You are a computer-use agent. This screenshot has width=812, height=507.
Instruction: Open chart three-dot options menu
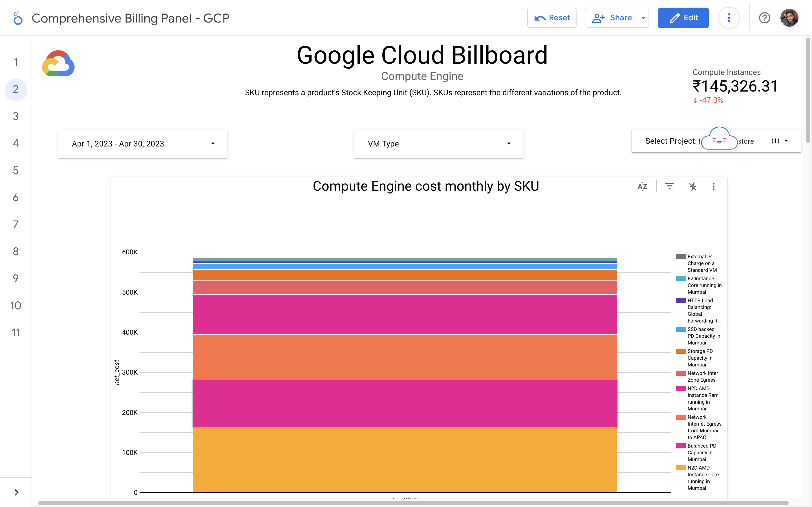(x=713, y=186)
